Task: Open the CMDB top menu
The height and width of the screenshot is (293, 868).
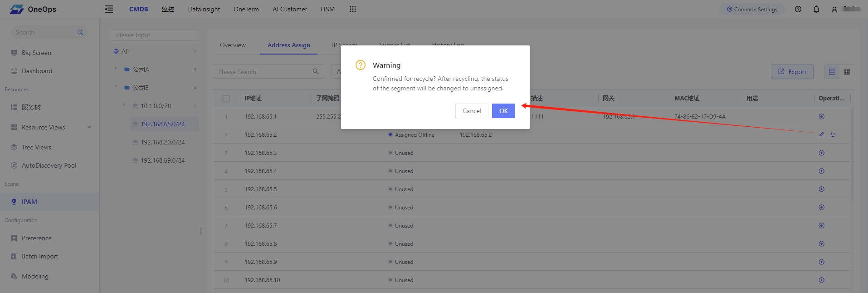Action: pos(139,9)
